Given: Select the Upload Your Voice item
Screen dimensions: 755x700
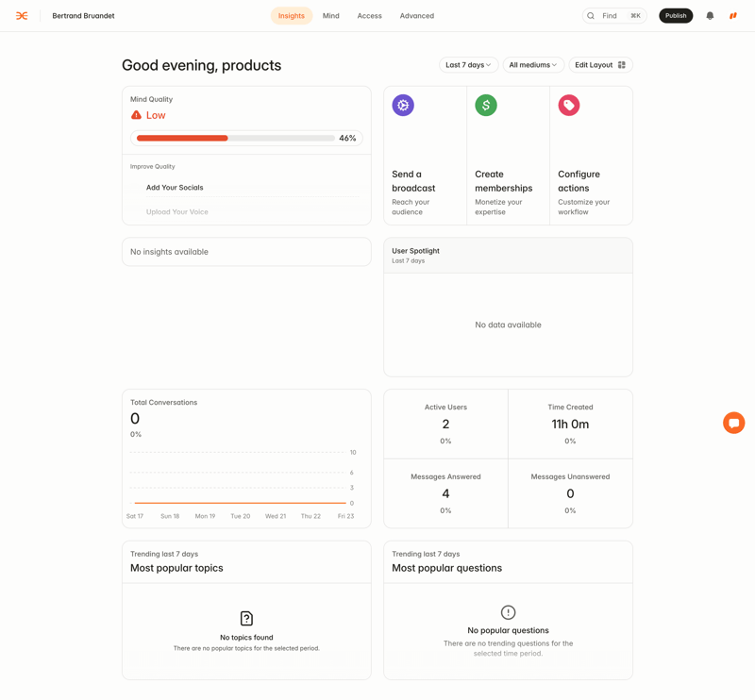Looking at the screenshot, I should tap(177, 212).
